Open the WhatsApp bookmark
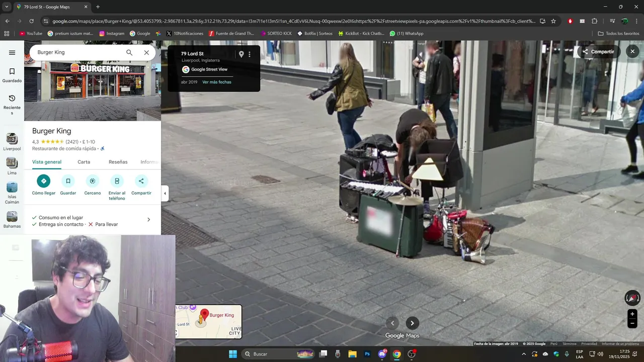Viewport: 644px width, 362px height. point(407,34)
